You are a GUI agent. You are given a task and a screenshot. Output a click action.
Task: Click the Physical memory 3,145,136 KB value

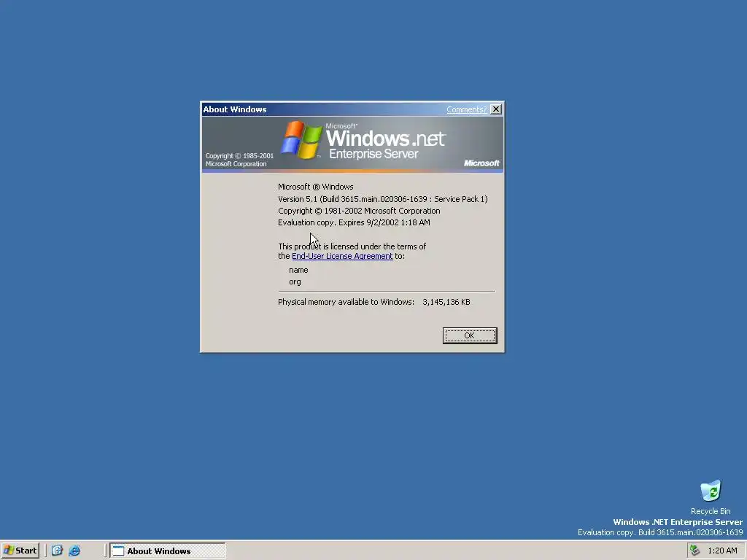click(446, 302)
